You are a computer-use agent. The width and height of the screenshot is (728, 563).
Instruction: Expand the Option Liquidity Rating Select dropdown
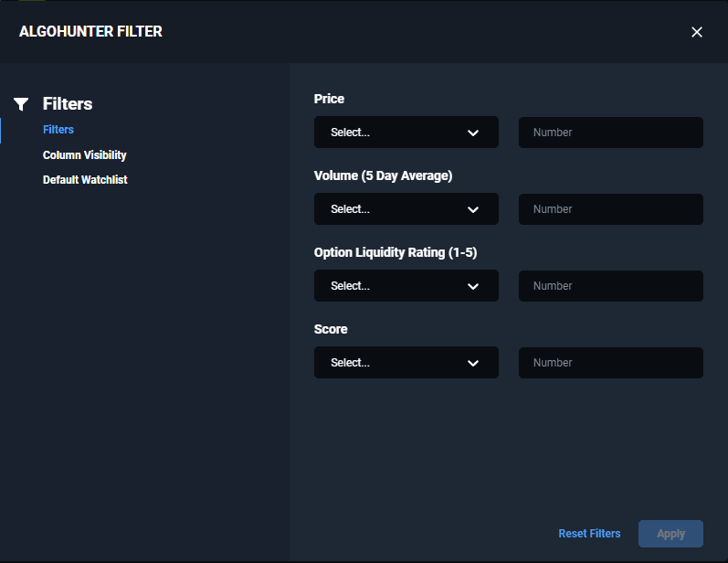pos(406,286)
